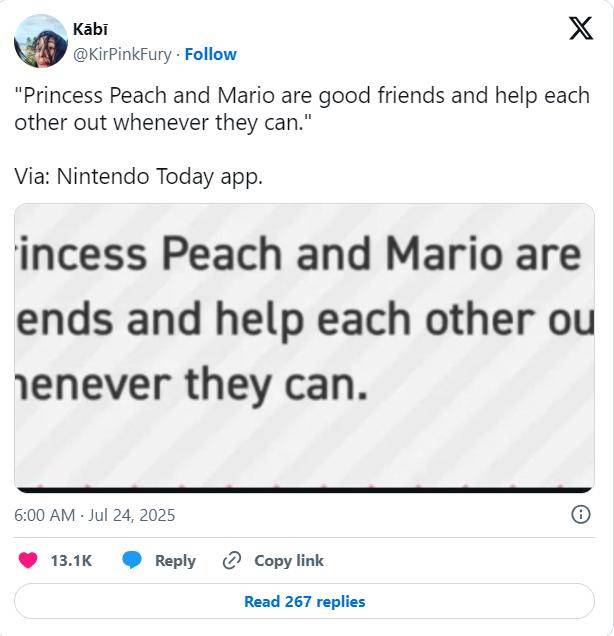The height and width of the screenshot is (636, 614).
Task: Open the attached Peach and Mario image
Action: point(305,348)
